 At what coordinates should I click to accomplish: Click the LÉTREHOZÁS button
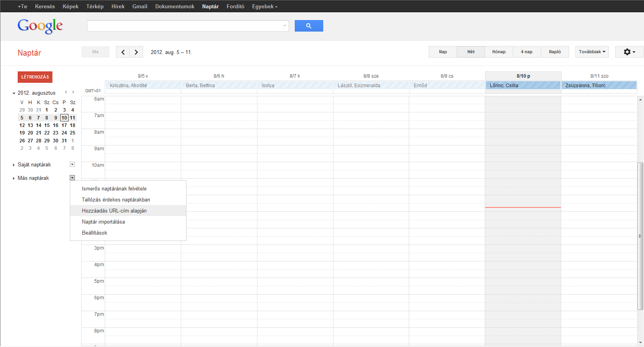pyautogui.click(x=35, y=77)
